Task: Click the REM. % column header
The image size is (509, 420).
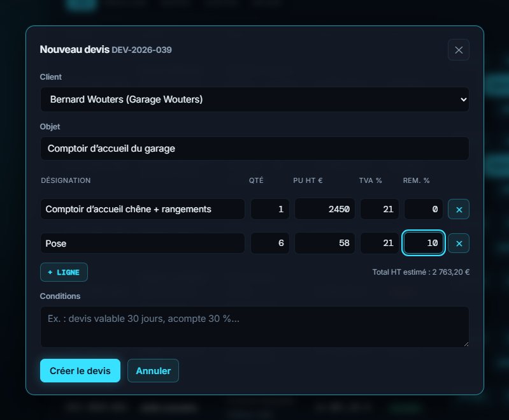Action: pos(416,180)
